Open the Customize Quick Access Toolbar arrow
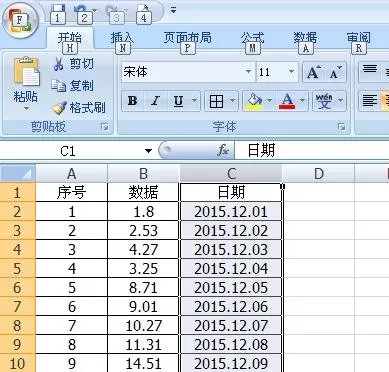This screenshot has height=372, width=389. click(x=173, y=10)
